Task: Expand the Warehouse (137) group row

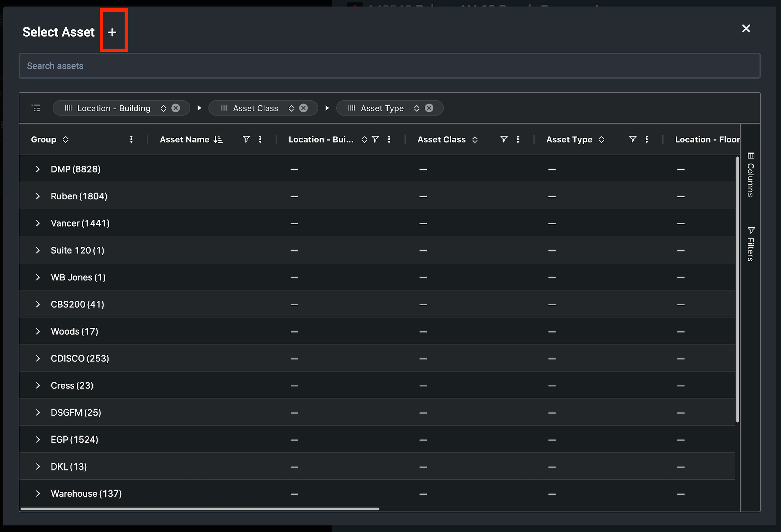Action: 38,494
